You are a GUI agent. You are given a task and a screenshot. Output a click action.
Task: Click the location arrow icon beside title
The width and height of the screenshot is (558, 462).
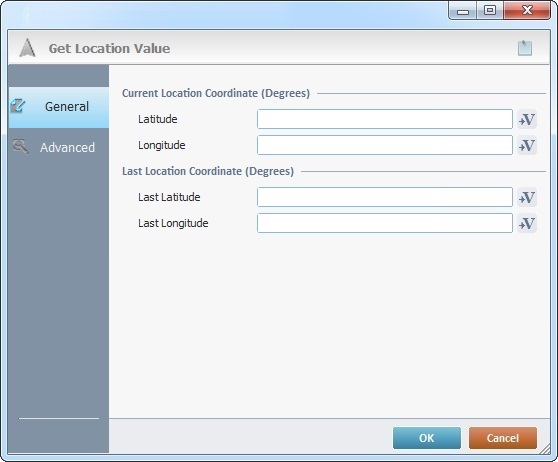coord(27,48)
